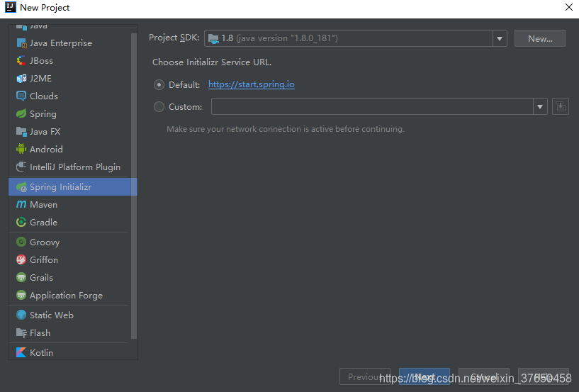This screenshot has height=392, width=579.
Task: Click the Previous button
Action: (x=365, y=376)
